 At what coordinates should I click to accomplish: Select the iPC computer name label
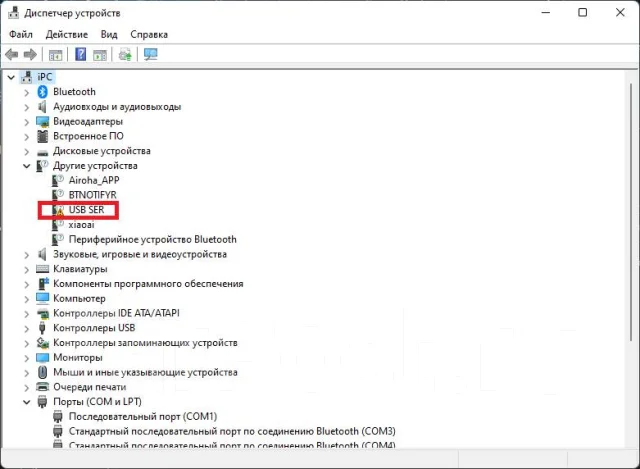pos(45,77)
